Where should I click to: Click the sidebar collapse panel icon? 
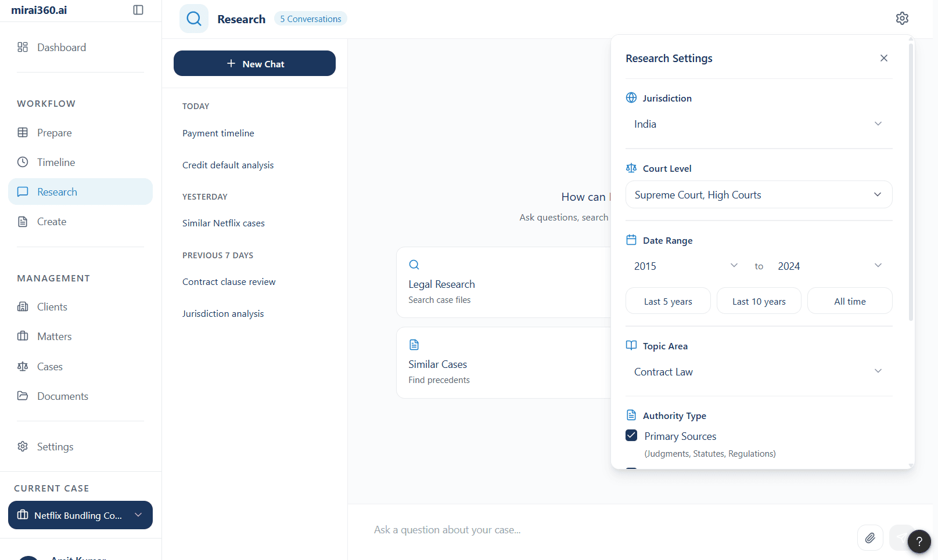coord(138,10)
